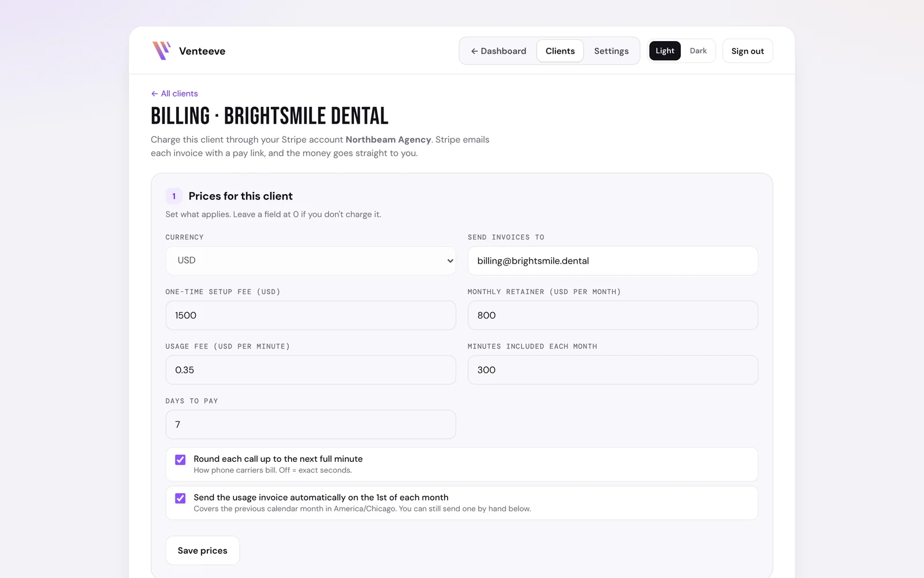Click the 'Prices for this client' heading
Viewport: 924px width, 578px height.
(x=240, y=196)
